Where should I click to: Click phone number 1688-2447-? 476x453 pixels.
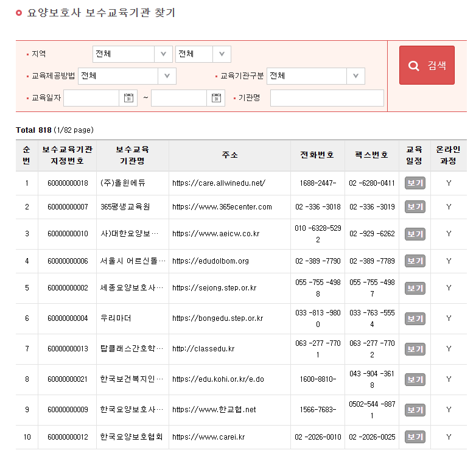point(318,183)
